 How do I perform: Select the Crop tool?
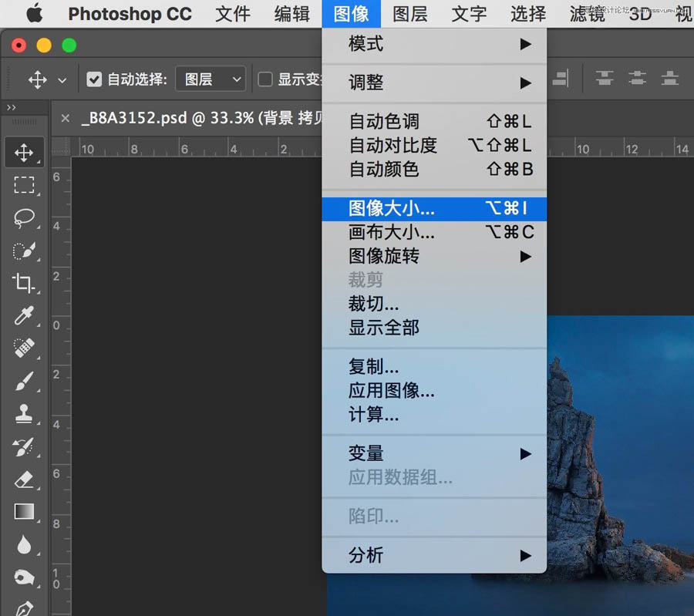pyautogui.click(x=24, y=284)
